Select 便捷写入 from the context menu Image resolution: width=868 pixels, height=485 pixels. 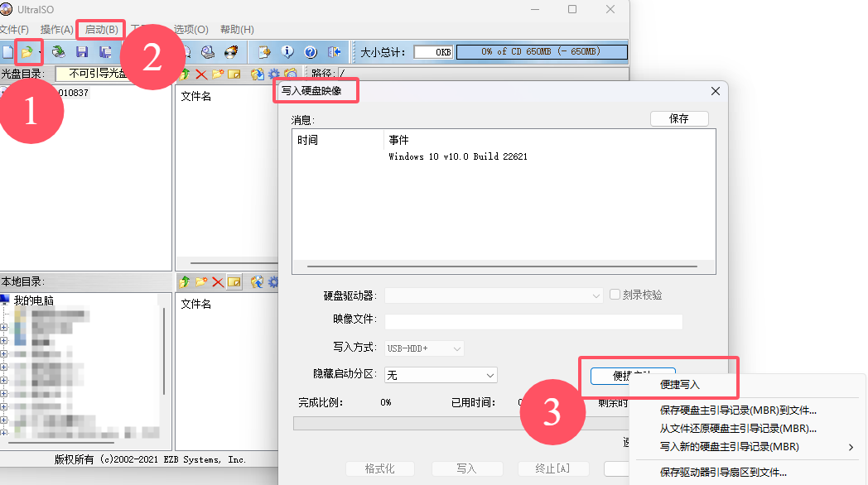(680, 385)
